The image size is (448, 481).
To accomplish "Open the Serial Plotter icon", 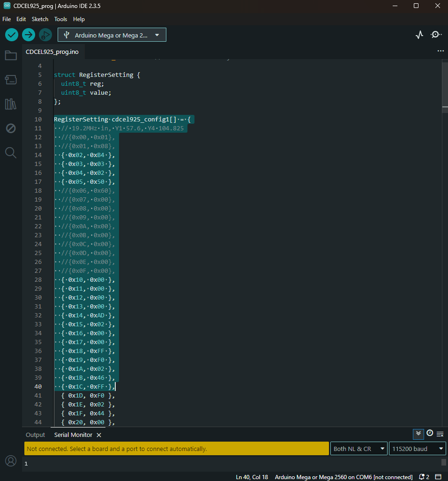I will click(419, 35).
